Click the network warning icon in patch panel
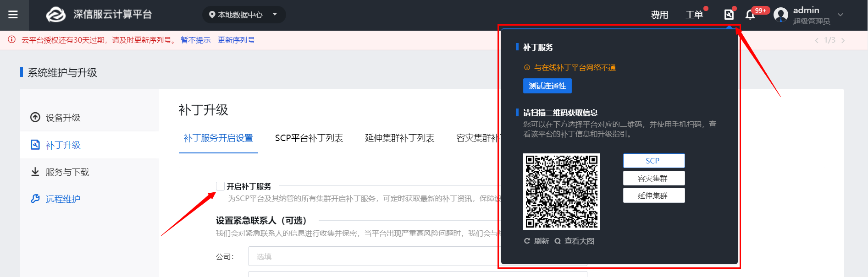This screenshot has height=277, width=868. [527, 68]
